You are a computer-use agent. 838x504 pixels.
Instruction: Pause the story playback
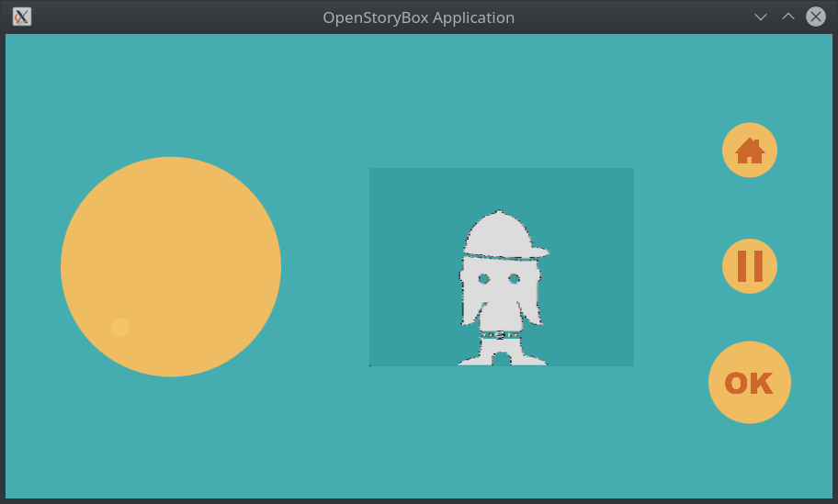point(750,266)
